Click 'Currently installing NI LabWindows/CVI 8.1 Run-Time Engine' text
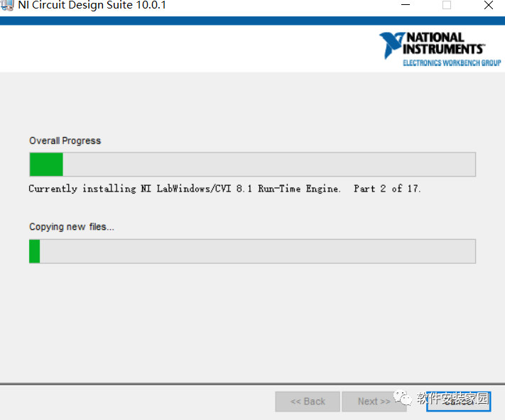 (x=185, y=189)
